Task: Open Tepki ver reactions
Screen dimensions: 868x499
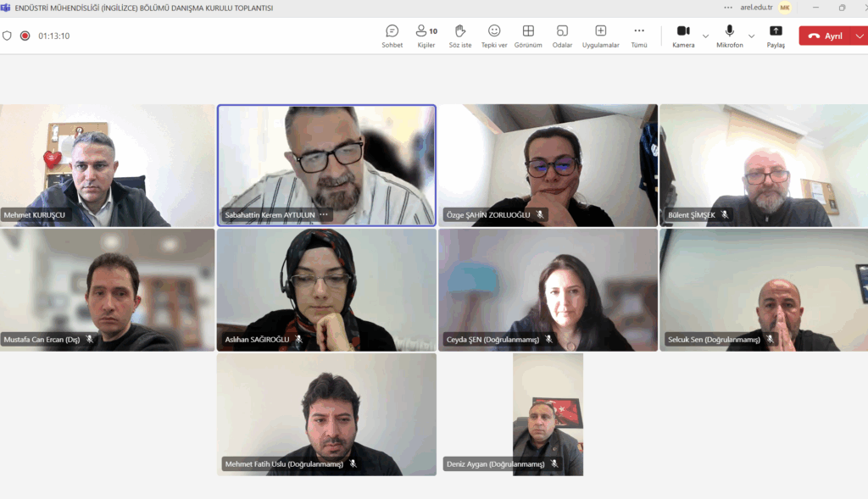Action: [x=494, y=36]
